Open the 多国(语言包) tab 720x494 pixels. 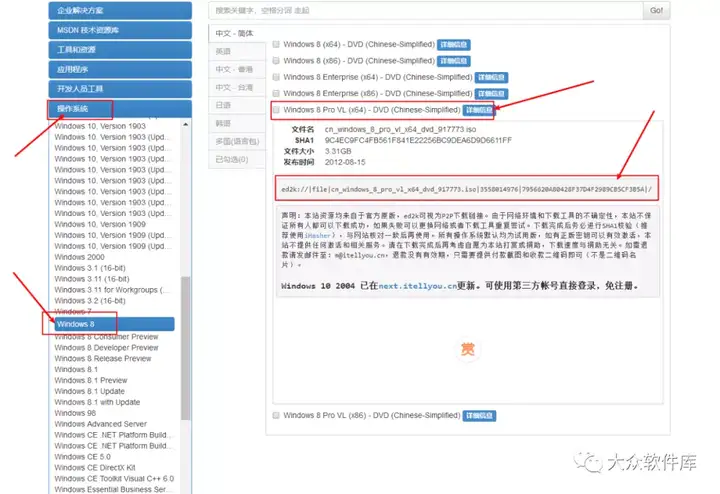(x=237, y=141)
